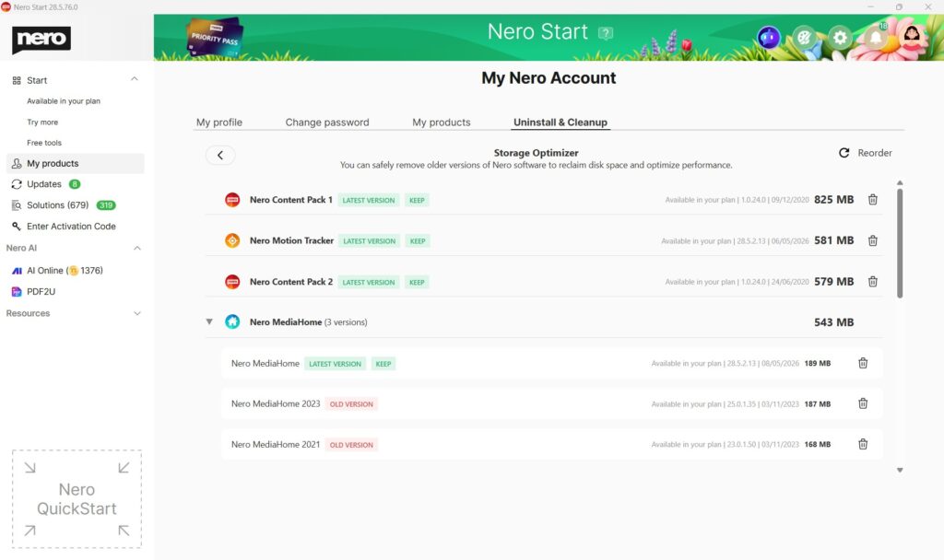
Task: Click the Solutions search icon in sidebar
Action: click(x=17, y=205)
